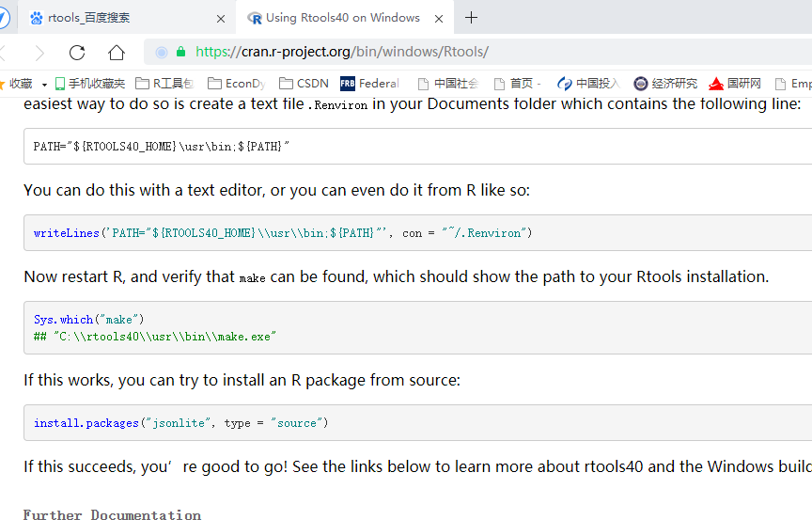Reload the current page

tap(77, 53)
